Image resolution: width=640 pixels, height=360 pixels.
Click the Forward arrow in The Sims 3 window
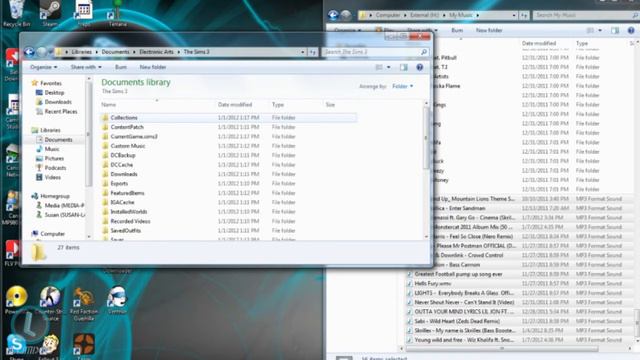coord(42,52)
